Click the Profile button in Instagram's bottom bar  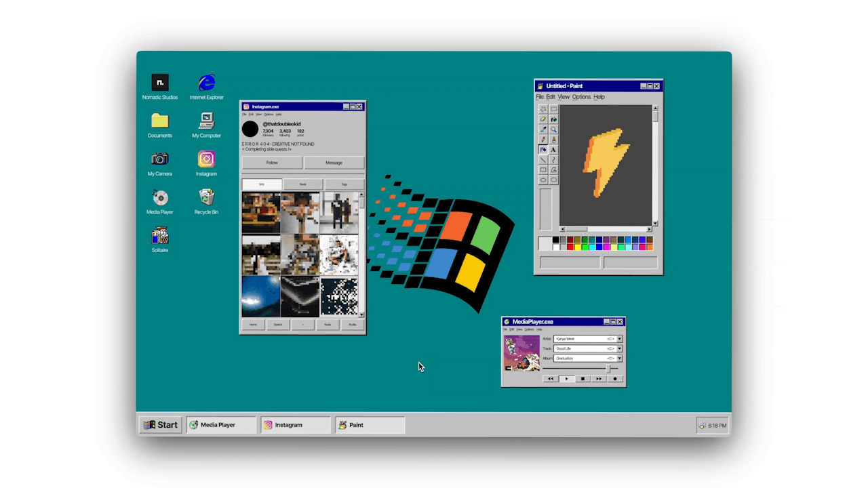[x=353, y=325]
